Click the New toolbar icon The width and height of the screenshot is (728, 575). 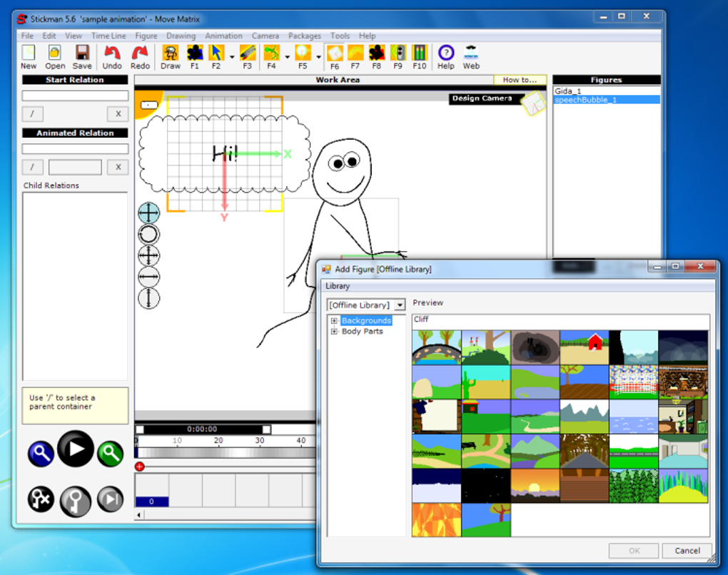tap(29, 57)
